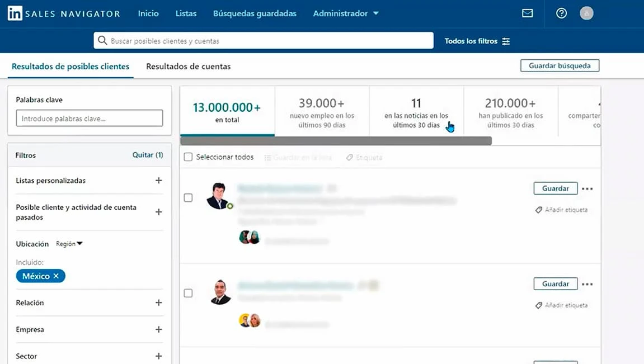The image size is (644, 364).
Task: Open Búsquedas guardadas in navigation
Action: pyautogui.click(x=255, y=13)
